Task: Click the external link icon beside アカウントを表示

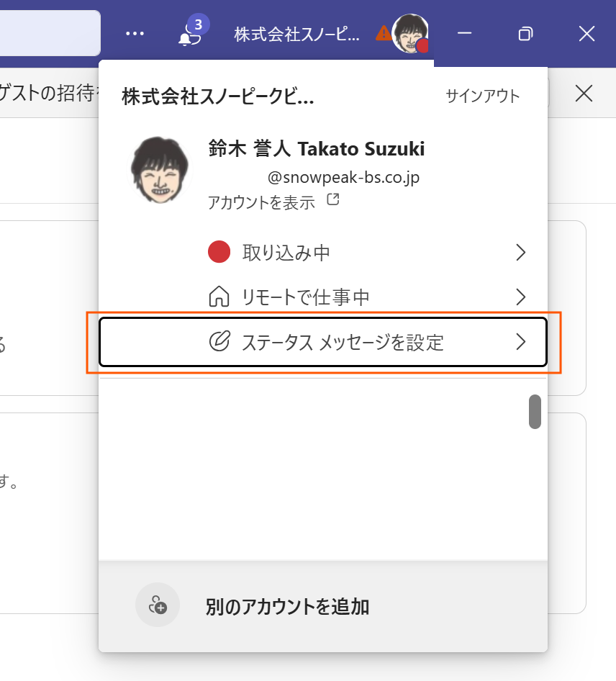Action: tap(332, 199)
